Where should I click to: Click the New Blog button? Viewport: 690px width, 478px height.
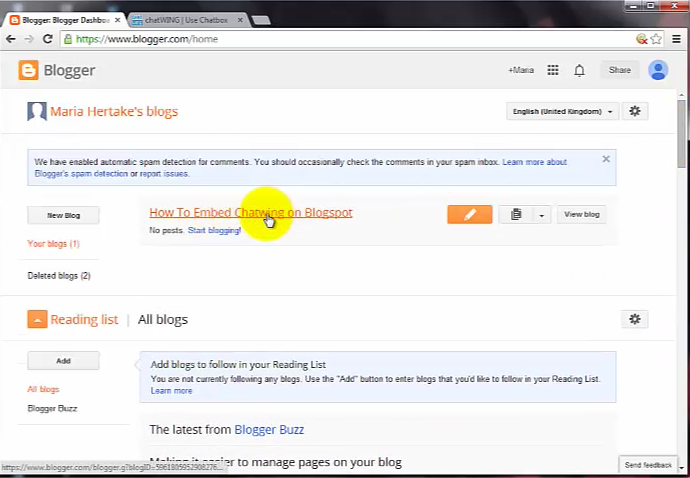[x=63, y=215]
